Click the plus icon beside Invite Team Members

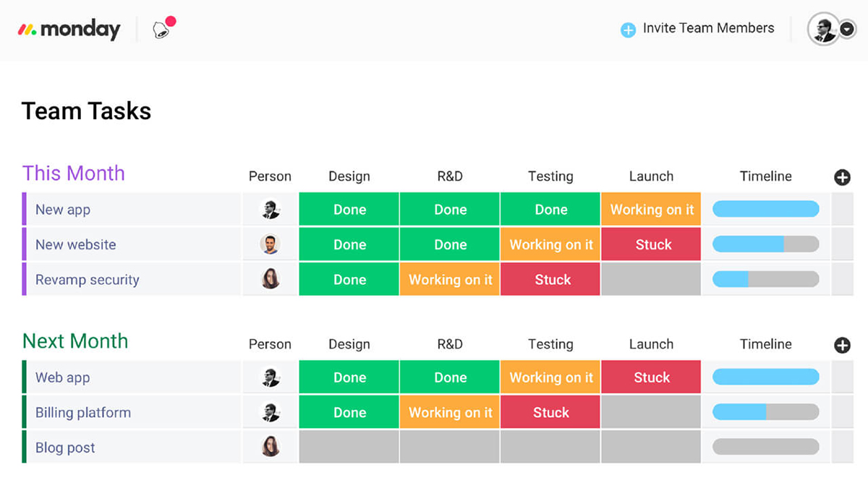[x=628, y=30]
